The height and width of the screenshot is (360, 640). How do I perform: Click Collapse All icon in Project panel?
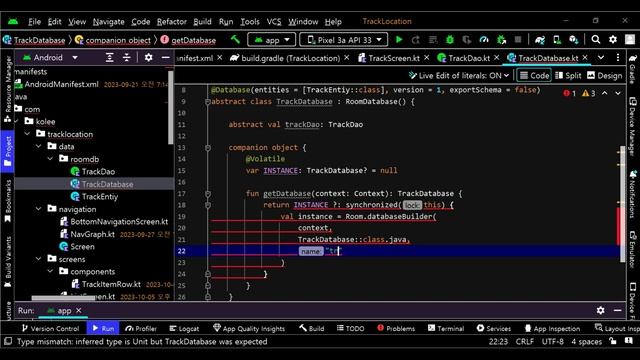click(x=127, y=58)
